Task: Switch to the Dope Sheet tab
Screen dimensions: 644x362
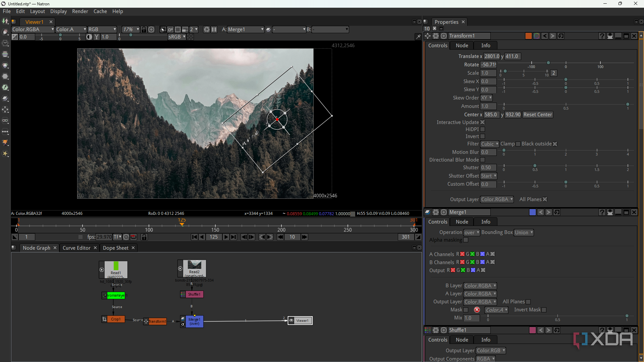Action: pos(115,248)
